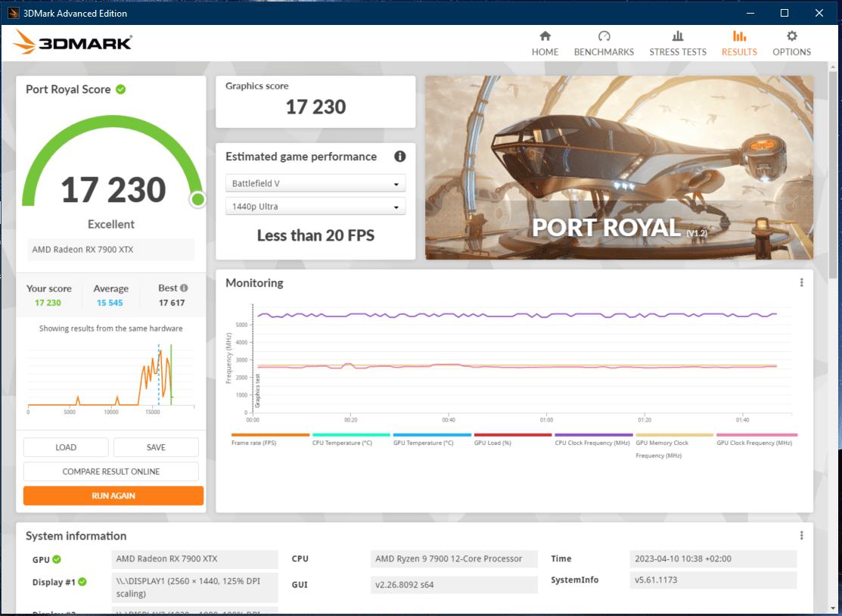Toggle GPU Temperature legend item
The width and height of the screenshot is (842, 616).
pos(432,440)
